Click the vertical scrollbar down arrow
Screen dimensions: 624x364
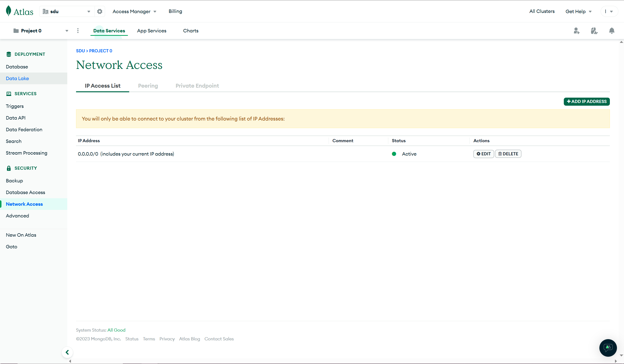point(621,355)
